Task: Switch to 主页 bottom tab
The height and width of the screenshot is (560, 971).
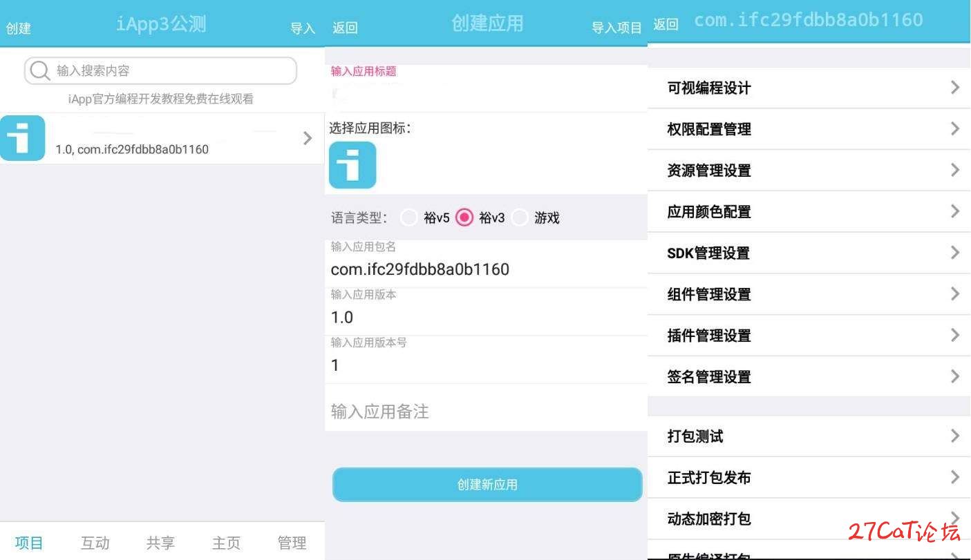Action: (x=226, y=543)
